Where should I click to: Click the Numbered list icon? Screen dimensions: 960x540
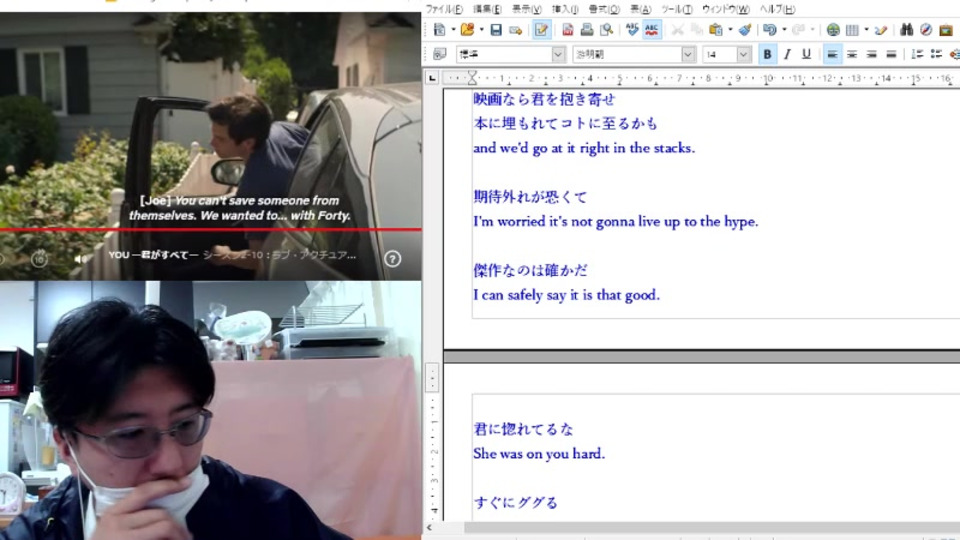point(917,54)
